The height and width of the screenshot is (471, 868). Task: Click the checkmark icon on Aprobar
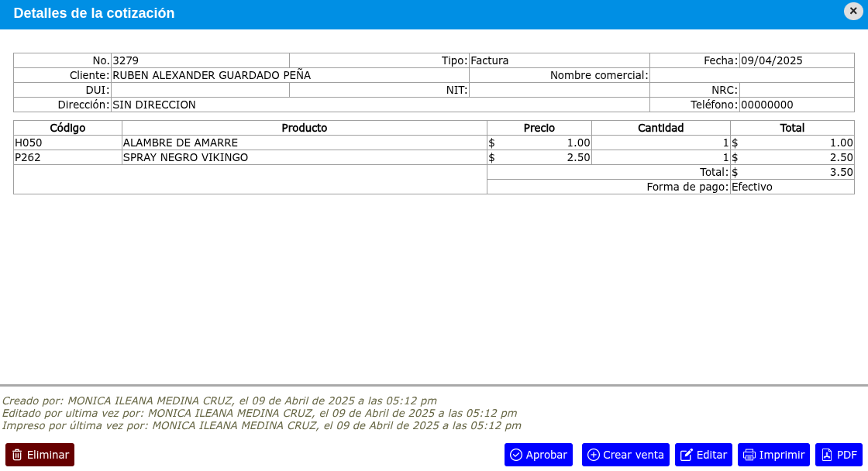click(x=516, y=455)
